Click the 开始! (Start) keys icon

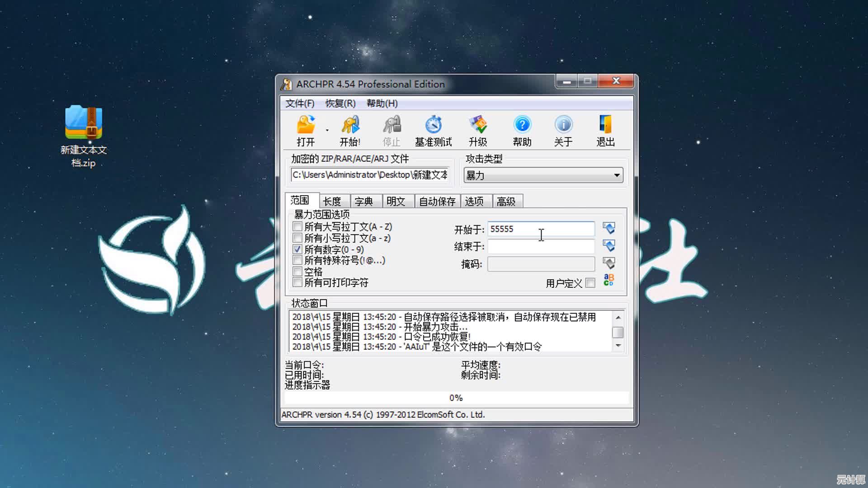[350, 125]
